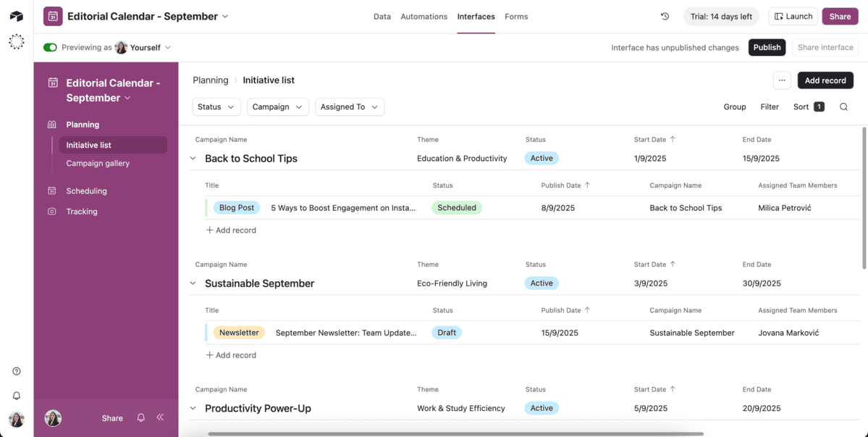Viewport: 868px width, 437px height.
Task: Collapse the Back to School Tips group
Action: click(193, 159)
